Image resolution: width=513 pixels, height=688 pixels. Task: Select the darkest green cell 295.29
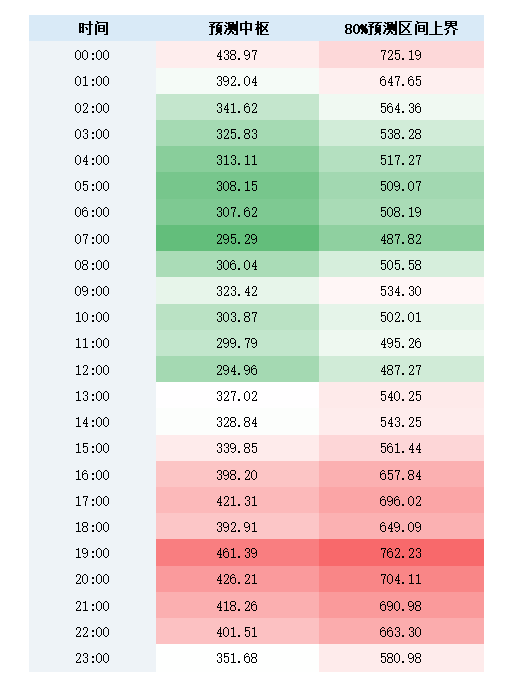pyautogui.click(x=237, y=239)
